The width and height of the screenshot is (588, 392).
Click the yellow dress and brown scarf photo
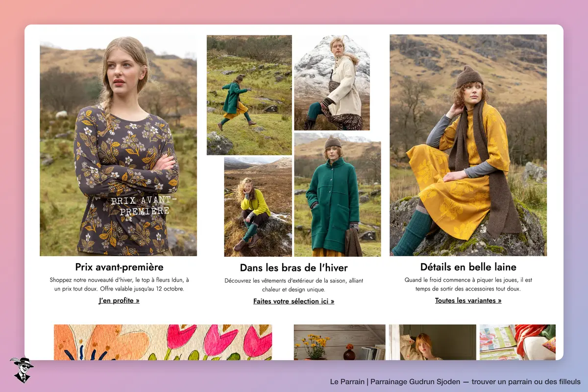(468, 145)
